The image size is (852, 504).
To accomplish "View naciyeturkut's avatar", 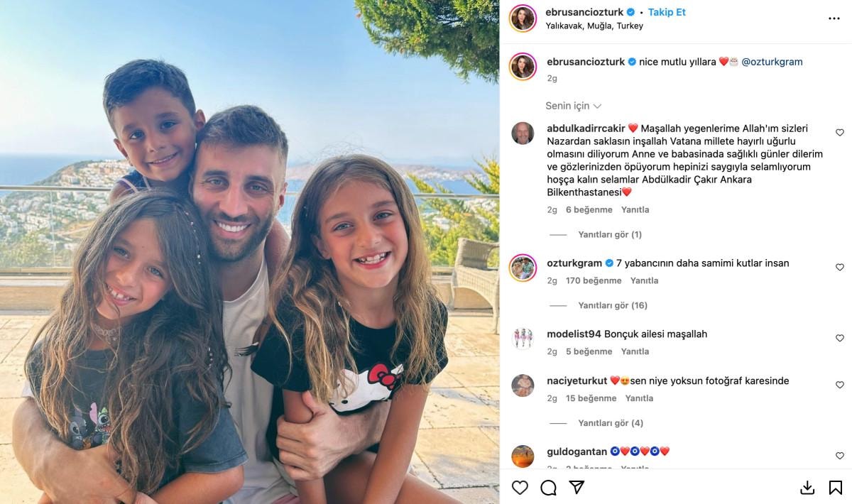I will (523, 385).
